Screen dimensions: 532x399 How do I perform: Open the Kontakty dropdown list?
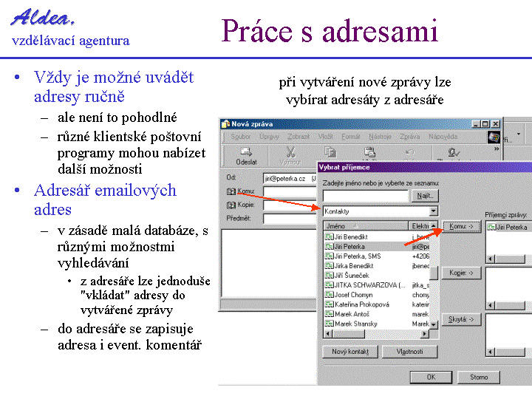click(x=433, y=211)
